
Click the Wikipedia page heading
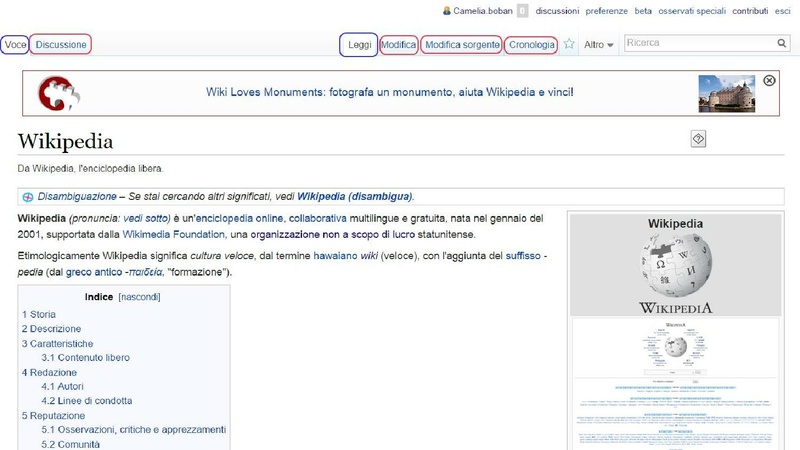[x=65, y=141]
